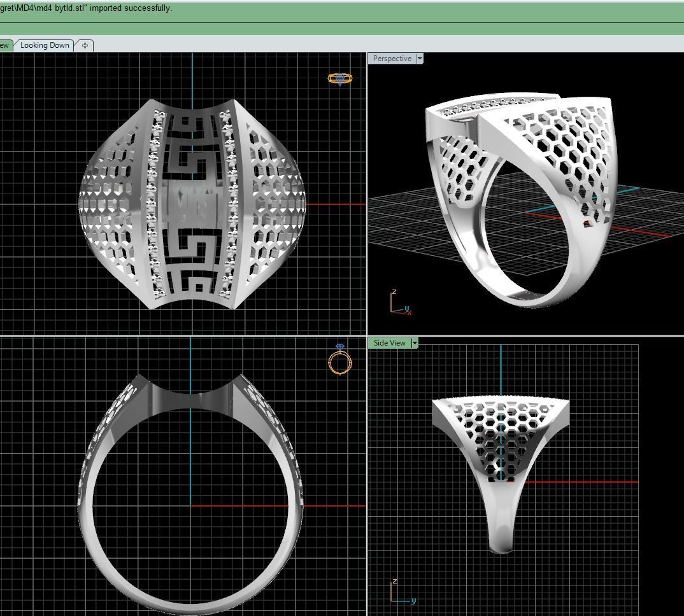Add a new viewport tab with plus

click(85, 45)
